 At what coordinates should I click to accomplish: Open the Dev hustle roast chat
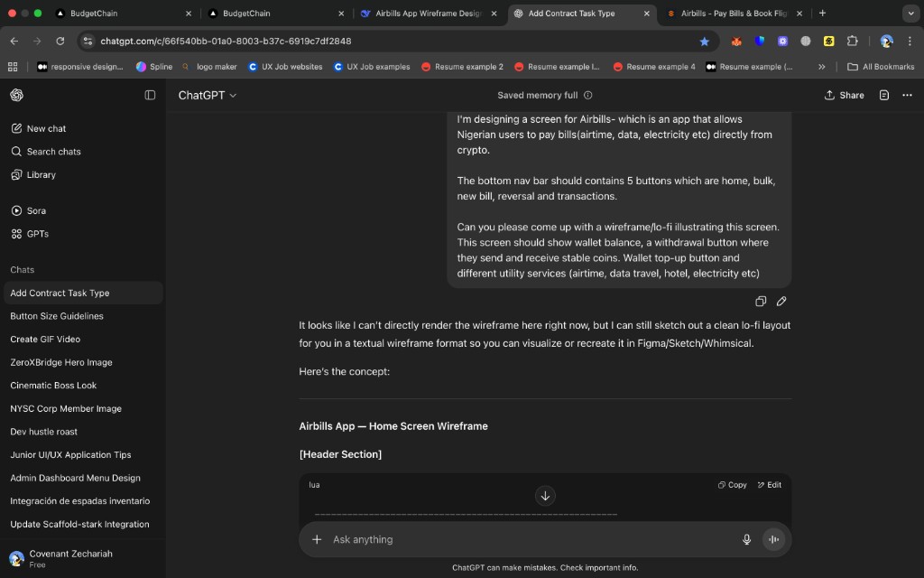tap(83, 432)
